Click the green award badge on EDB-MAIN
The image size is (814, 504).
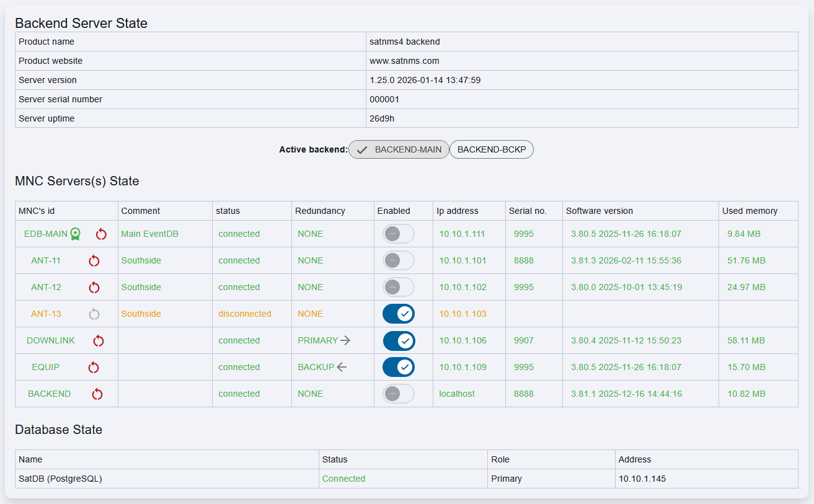[x=75, y=234]
